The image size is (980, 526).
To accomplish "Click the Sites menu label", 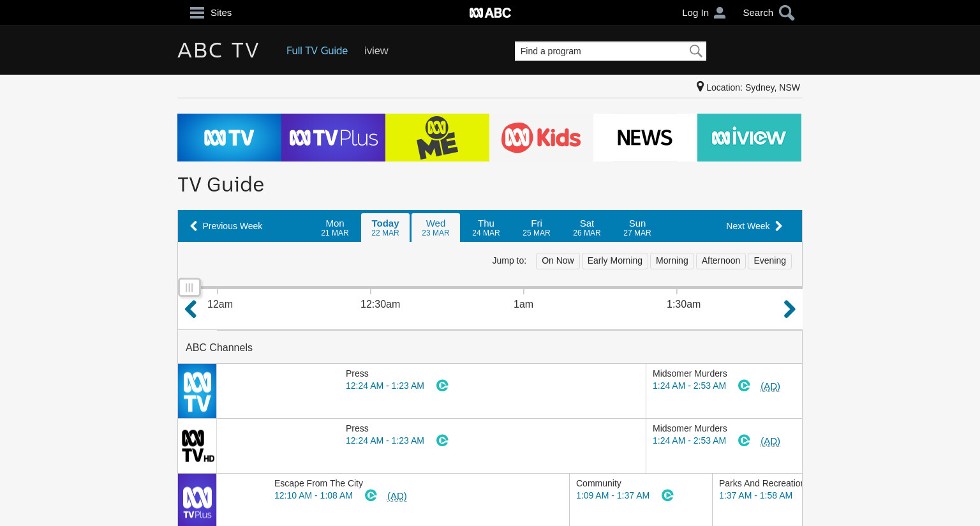I will point(221,13).
